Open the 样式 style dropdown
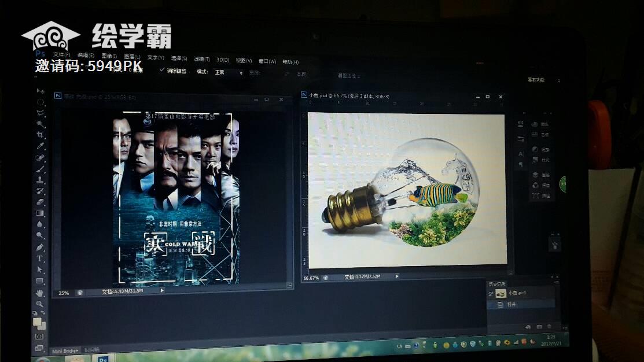This screenshot has height=362, width=644. coord(229,73)
